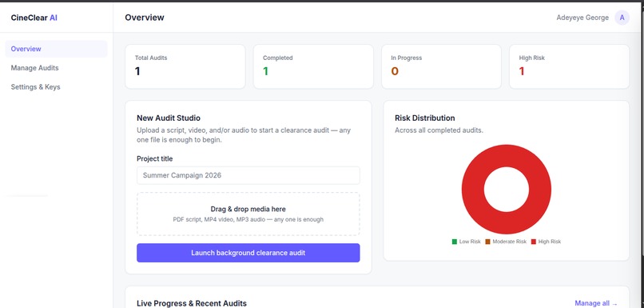The width and height of the screenshot is (644, 308).
Task: Click 'Across all completed audits.' text
Action: point(439,130)
